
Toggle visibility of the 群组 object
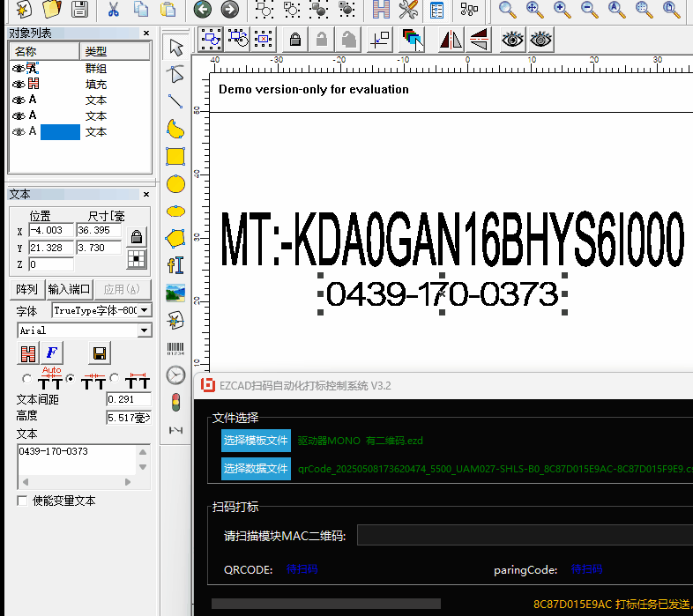pyautogui.click(x=19, y=69)
